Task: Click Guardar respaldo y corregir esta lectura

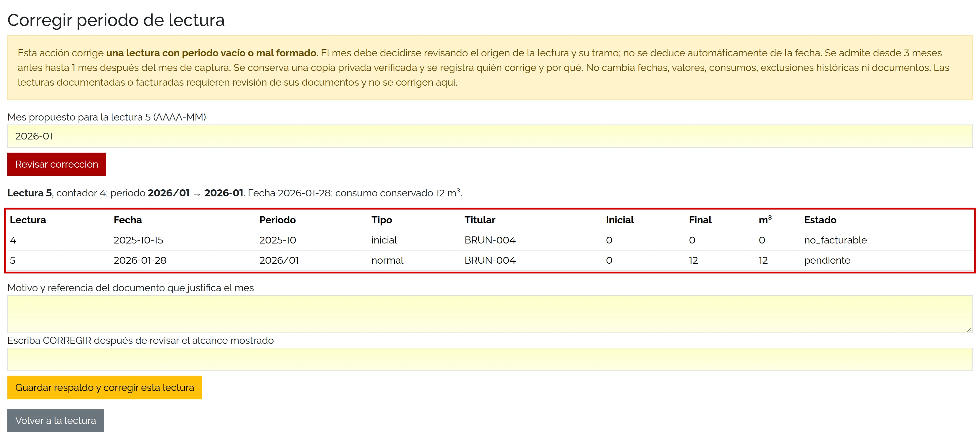Action: pyautogui.click(x=105, y=387)
